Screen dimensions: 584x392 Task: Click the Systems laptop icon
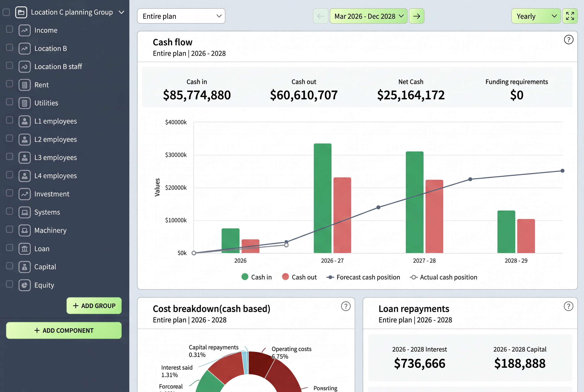pyautogui.click(x=24, y=212)
